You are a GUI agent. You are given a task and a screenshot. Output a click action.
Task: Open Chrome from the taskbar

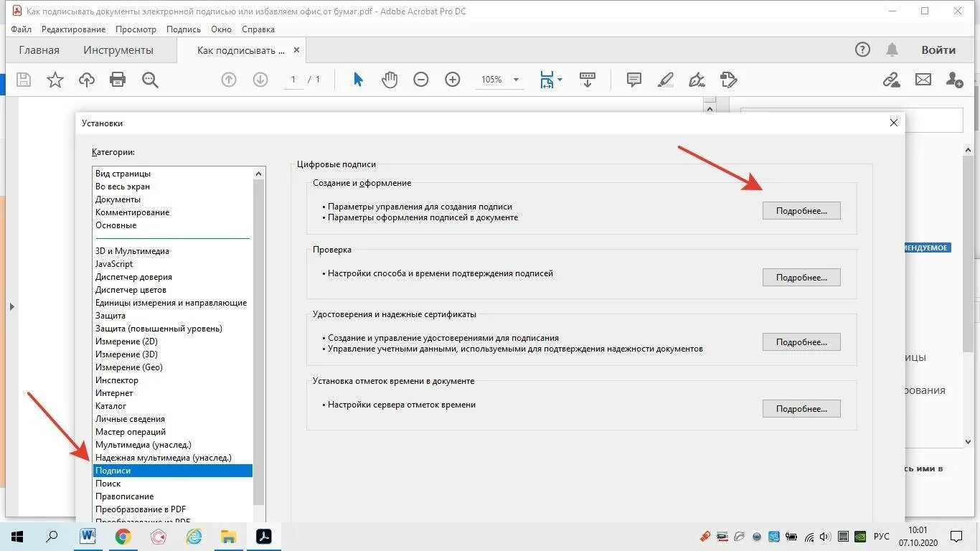[x=123, y=536]
